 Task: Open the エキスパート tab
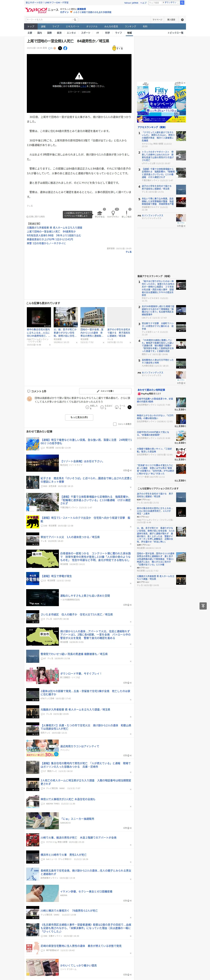point(72,27)
